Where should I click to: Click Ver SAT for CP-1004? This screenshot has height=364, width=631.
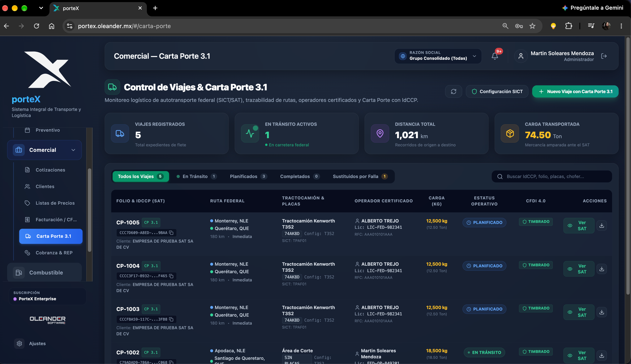click(x=579, y=269)
